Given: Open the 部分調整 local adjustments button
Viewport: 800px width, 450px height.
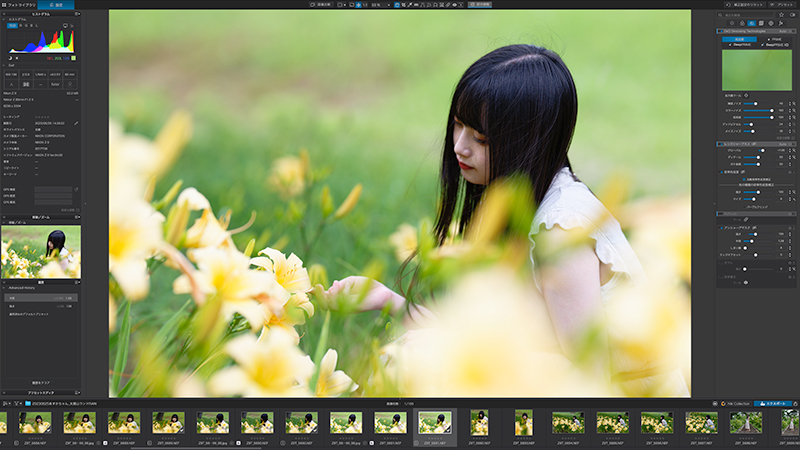Looking at the screenshot, I should [480, 5].
